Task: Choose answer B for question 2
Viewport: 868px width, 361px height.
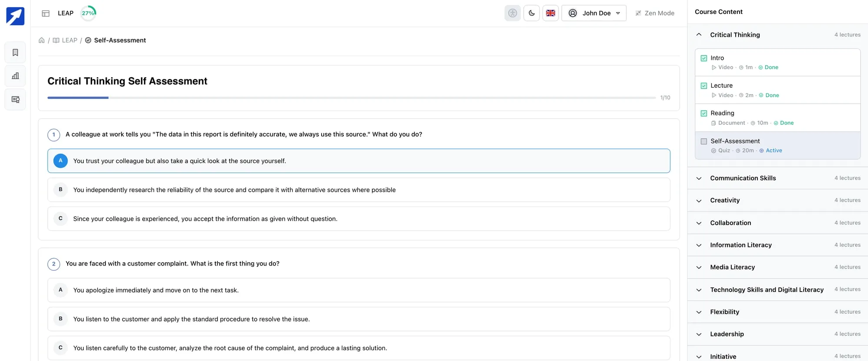Action: coord(358,319)
